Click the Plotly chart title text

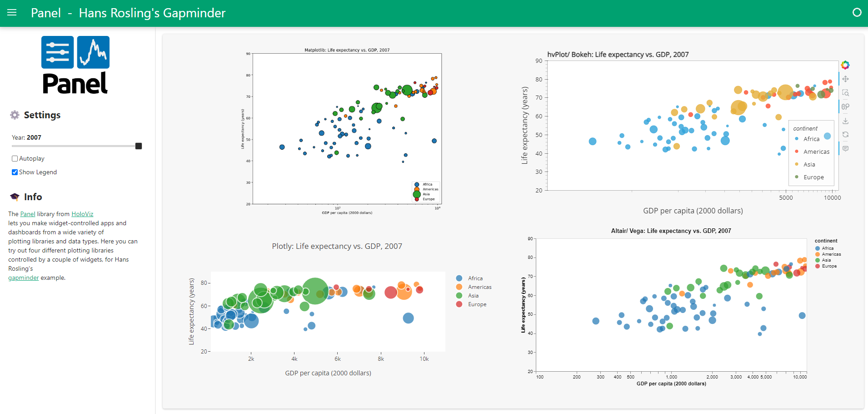coord(337,246)
